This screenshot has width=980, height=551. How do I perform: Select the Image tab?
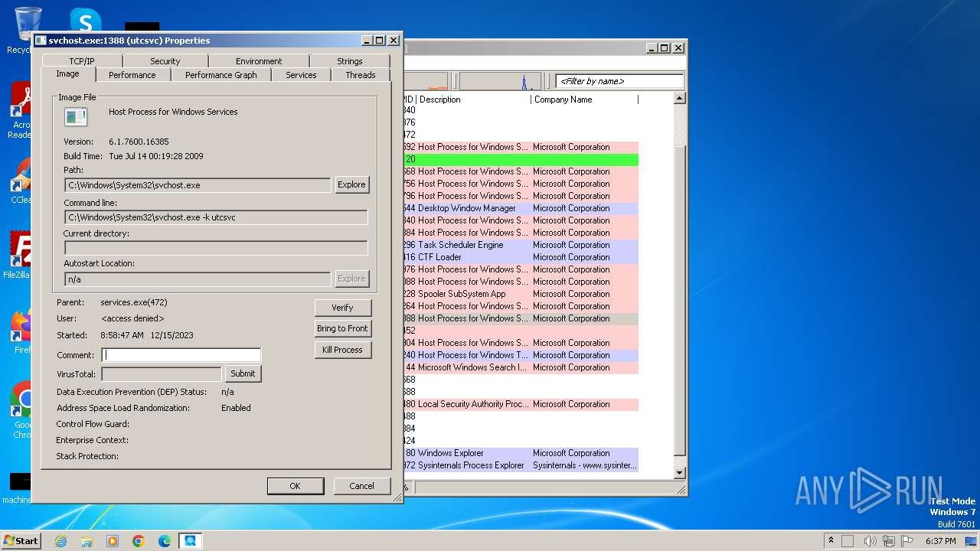pos(67,73)
